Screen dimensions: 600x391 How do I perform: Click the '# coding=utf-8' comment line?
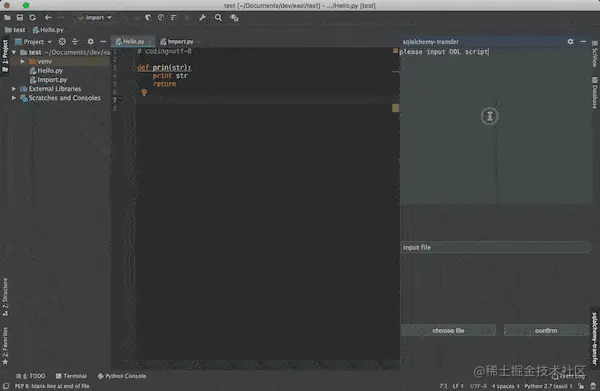pyautogui.click(x=165, y=51)
